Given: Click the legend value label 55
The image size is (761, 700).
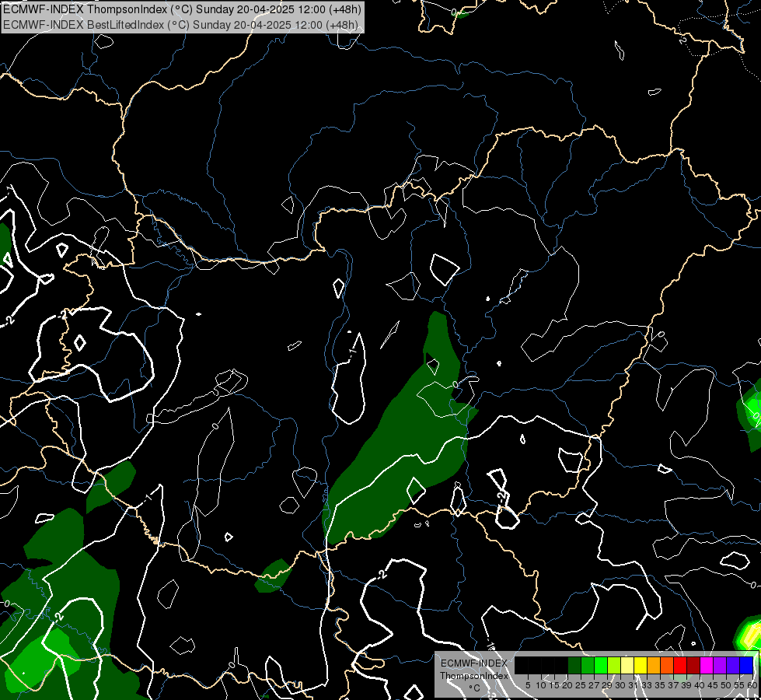Looking at the screenshot, I should pos(740,685).
